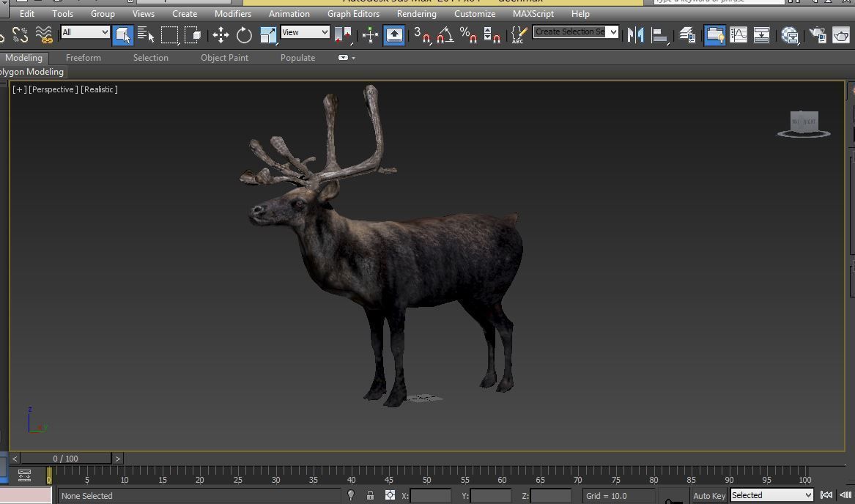Viewport: 855px width, 504px height.
Task: Open the selection filter All dropdown
Action: click(85, 32)
